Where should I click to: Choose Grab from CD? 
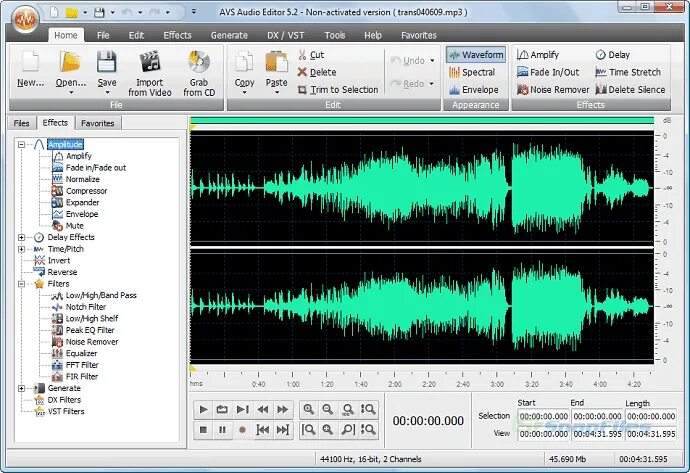pyautogui.click(x=199, y=74)
